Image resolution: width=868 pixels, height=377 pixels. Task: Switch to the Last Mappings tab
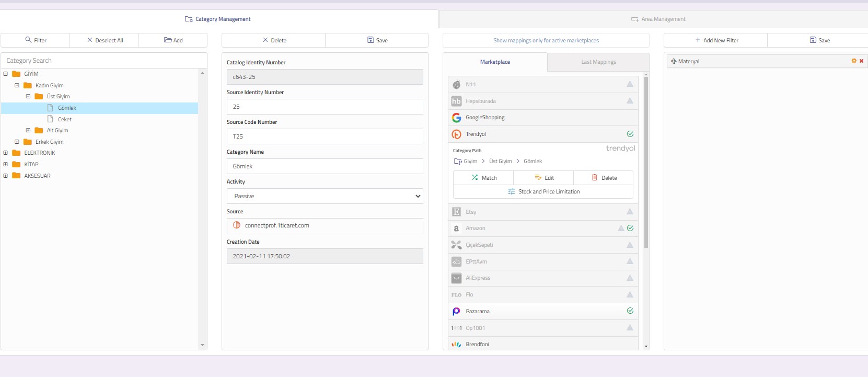pyautogui.click(x=598, y=62)
